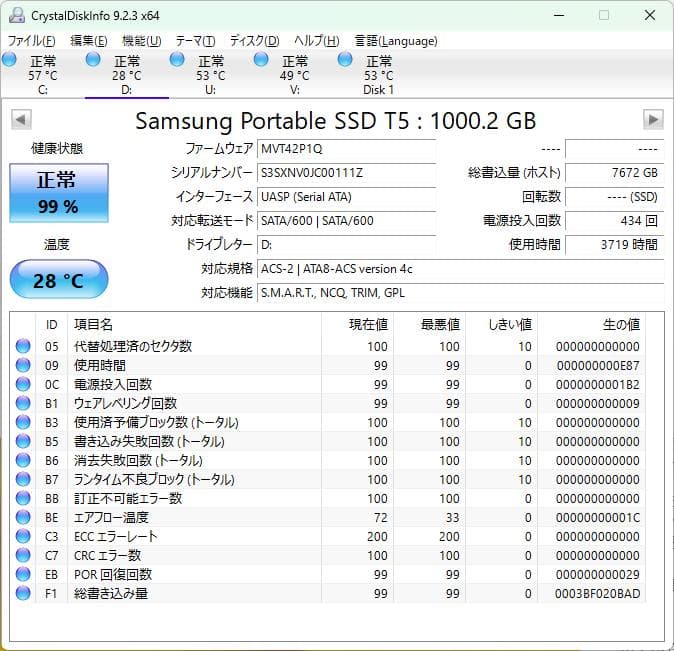Click the CrystalDiskInfo title bar app icon
The image size is (674, 651).
coord(17,15)
